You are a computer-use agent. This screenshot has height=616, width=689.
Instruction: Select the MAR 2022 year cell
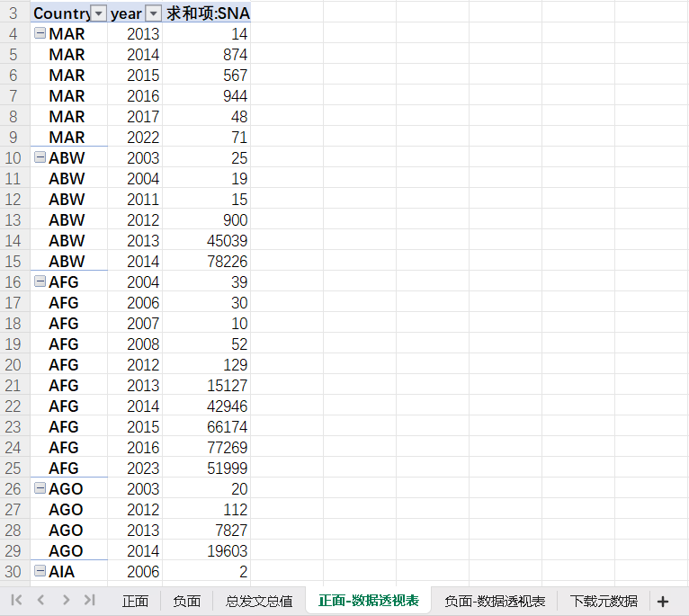(x=135, y=137)
